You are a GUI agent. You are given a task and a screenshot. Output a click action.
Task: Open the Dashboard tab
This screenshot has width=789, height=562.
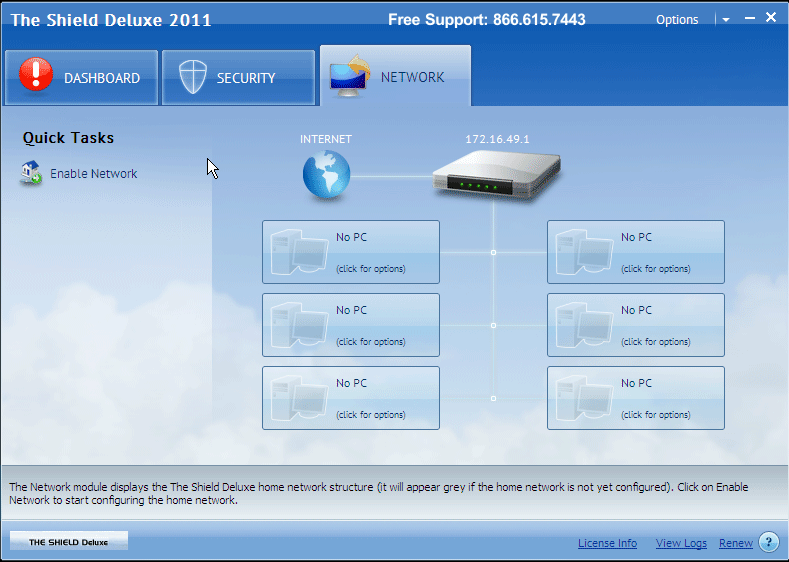click(x=82, y=77)
